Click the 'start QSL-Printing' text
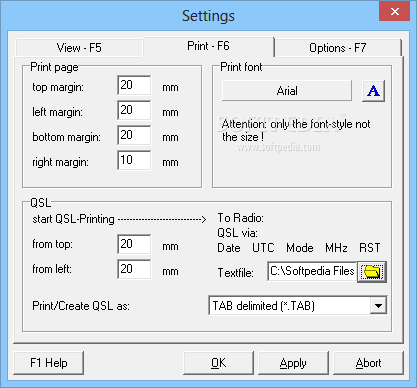417x388 pixels. coord(73,219)
